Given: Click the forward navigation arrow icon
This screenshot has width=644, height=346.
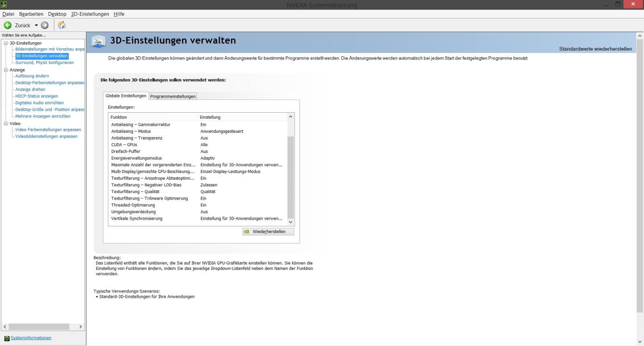Looking at the screenshot, I should tap(45, 25).
